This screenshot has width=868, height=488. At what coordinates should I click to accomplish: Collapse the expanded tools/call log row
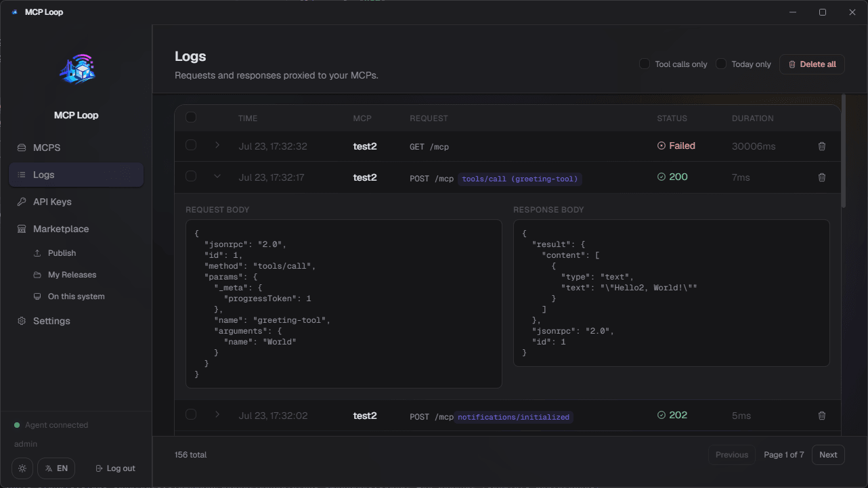point(217,176)
